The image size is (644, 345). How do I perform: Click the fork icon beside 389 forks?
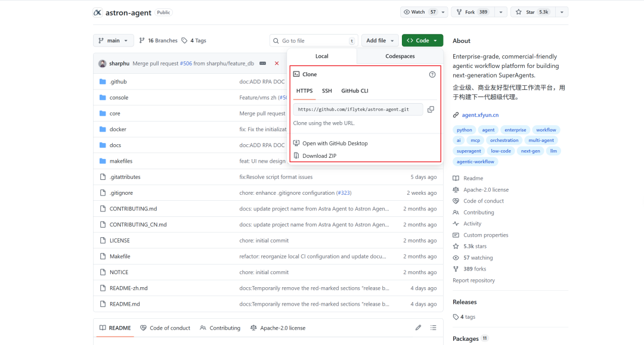pos(456,269)
